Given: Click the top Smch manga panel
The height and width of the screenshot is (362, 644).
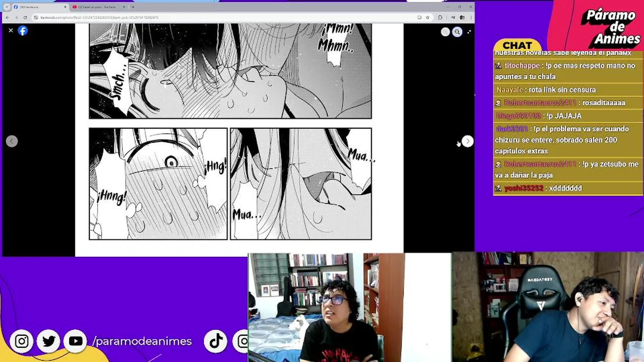Looking at the screenshot, I should (230, 71).
